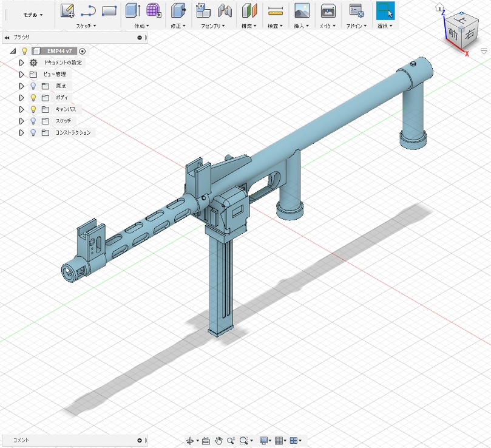Click the Create Sketch icon
Viewport: 491px width, 448px height.
(68, 10)
